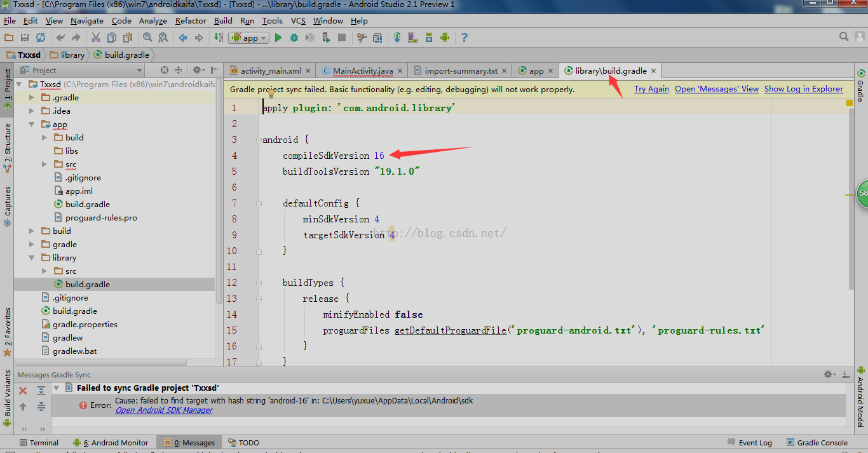
Task: Close the library\build.gradle editor tab
Action: [x=653, y=71]
